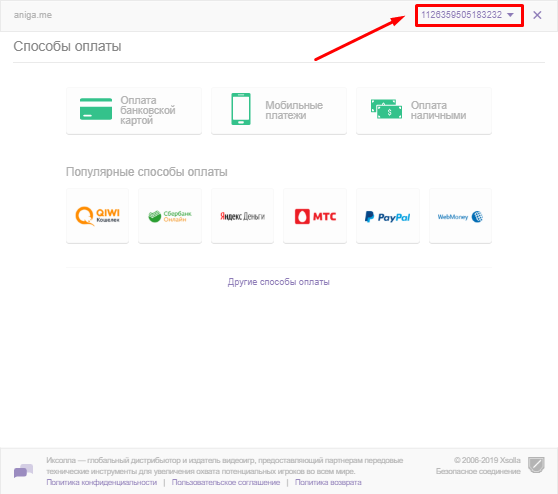This screenshot has width=558, height=494.
Task: Choose MTS payment method
Action: (315, 216)
